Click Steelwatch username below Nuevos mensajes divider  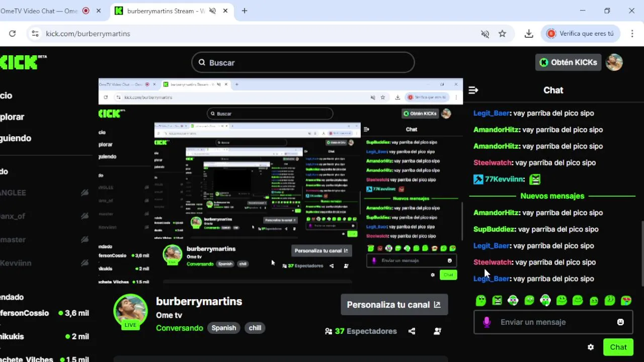point(493,262)
